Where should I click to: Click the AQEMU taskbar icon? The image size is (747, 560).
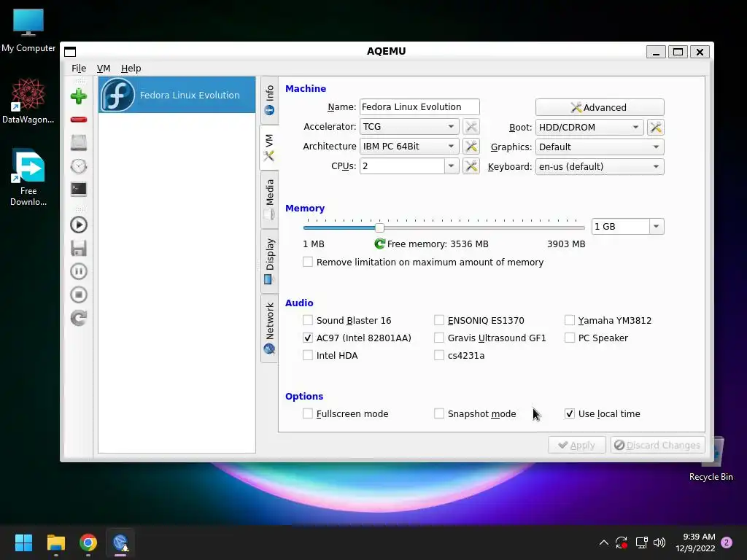point(120,542)
